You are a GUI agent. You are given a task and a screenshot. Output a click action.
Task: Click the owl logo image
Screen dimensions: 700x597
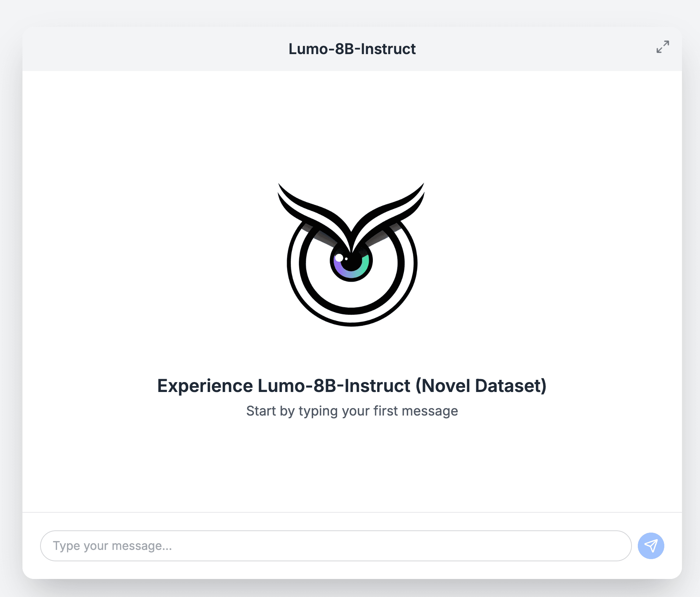pos(351,254)
